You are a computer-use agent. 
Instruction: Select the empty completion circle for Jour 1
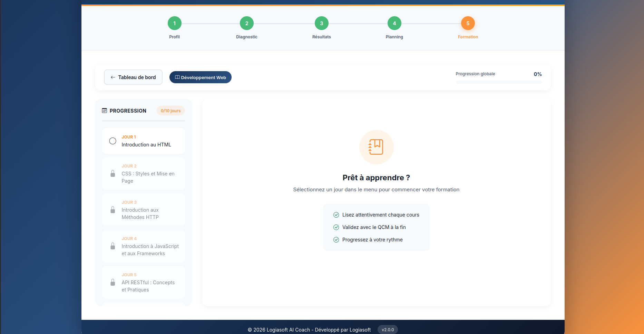point(113,141)
